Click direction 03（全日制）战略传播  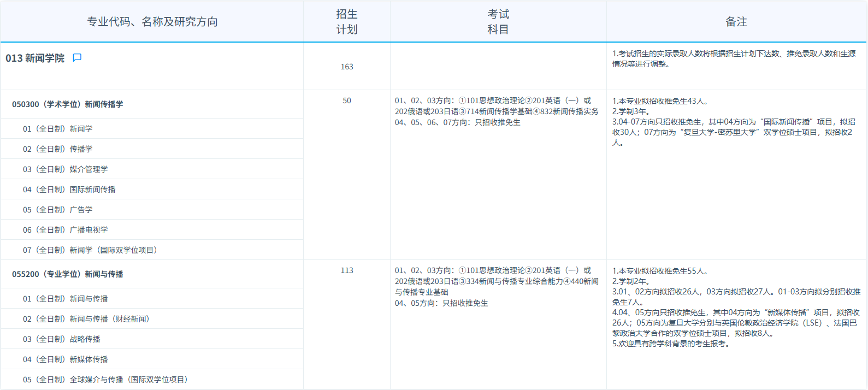[x=62, y=339]
